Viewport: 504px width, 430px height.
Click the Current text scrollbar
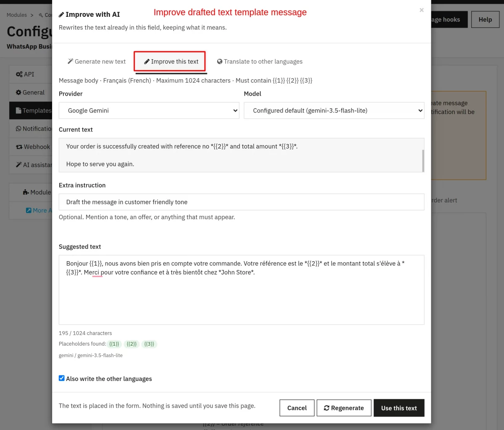point(423,160)
